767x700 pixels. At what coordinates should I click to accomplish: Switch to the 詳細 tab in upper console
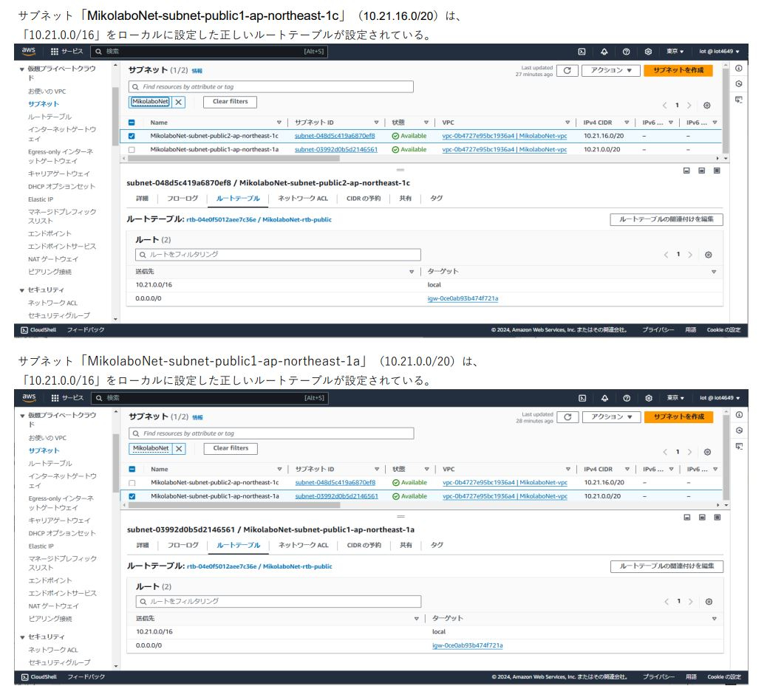tap(143, 199)
